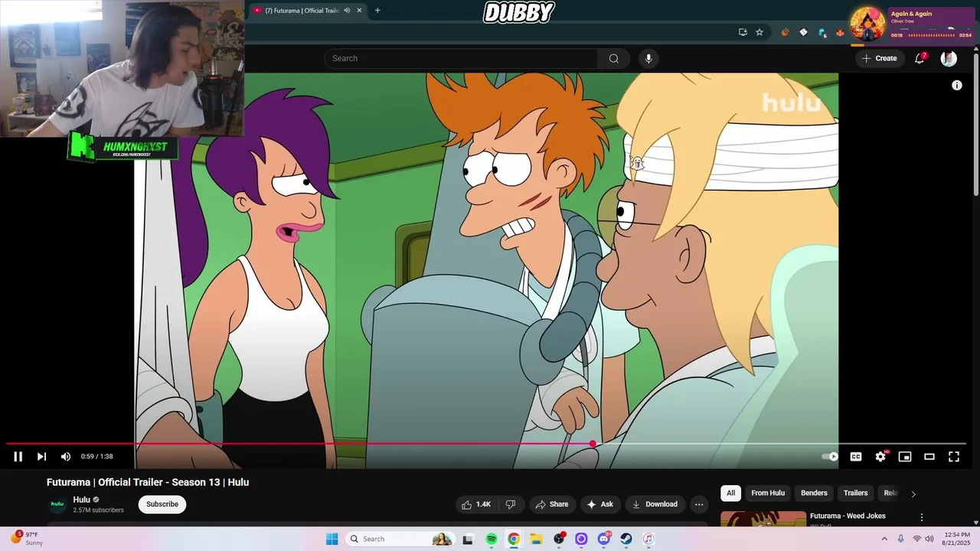Open the orange acorn extension
The width and height of the screenshot is (980, 551).
(x=785, y=32)
